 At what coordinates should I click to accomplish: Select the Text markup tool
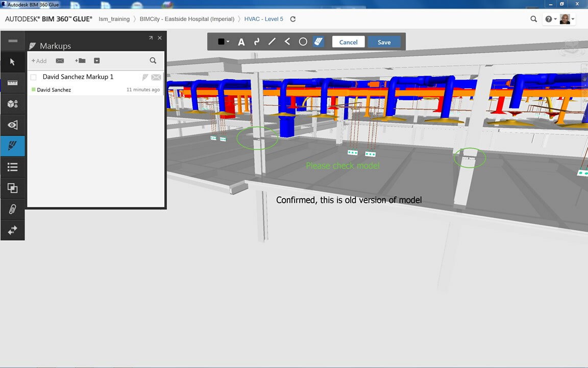[x=241, y=42]
